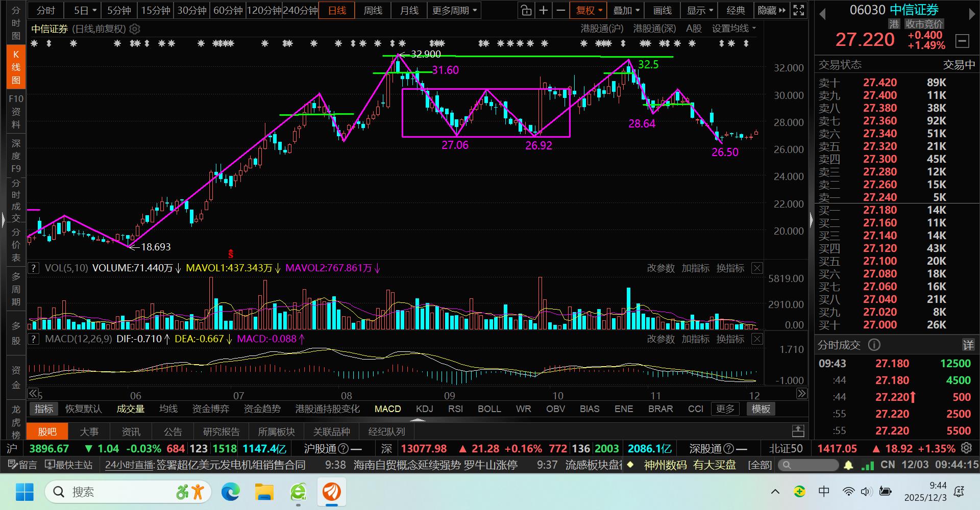
Task: Switch to the 周线 period tab
Action: point(373,10)
